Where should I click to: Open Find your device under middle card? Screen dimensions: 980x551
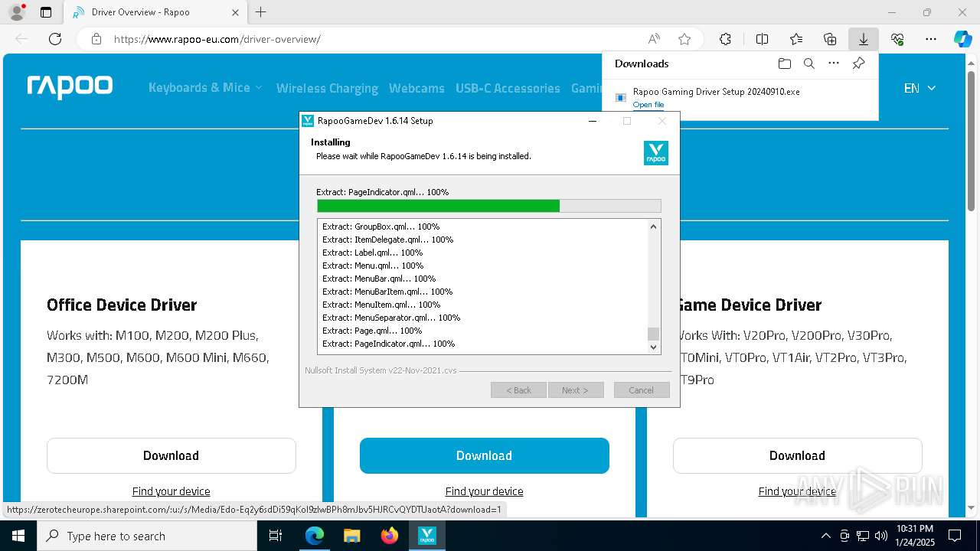pyautogui.click(x=484, y=491)
